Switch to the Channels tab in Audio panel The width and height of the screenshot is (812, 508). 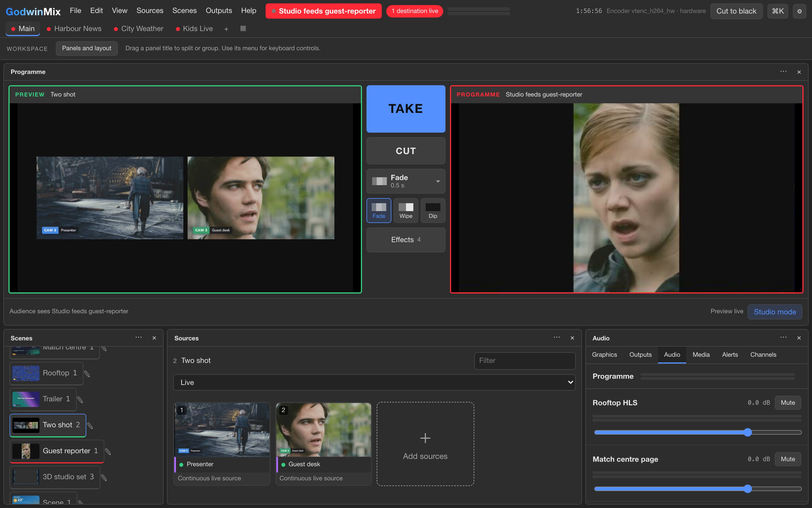763,355
